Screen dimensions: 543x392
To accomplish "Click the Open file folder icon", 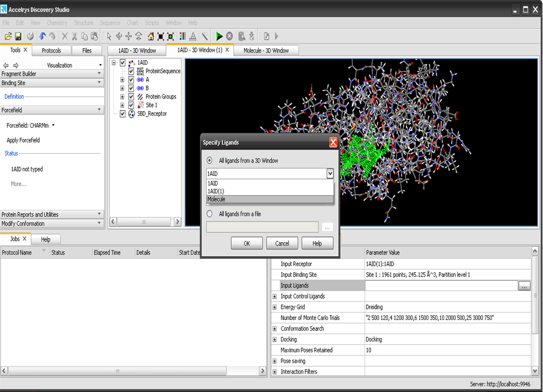I will coord(8,36).
